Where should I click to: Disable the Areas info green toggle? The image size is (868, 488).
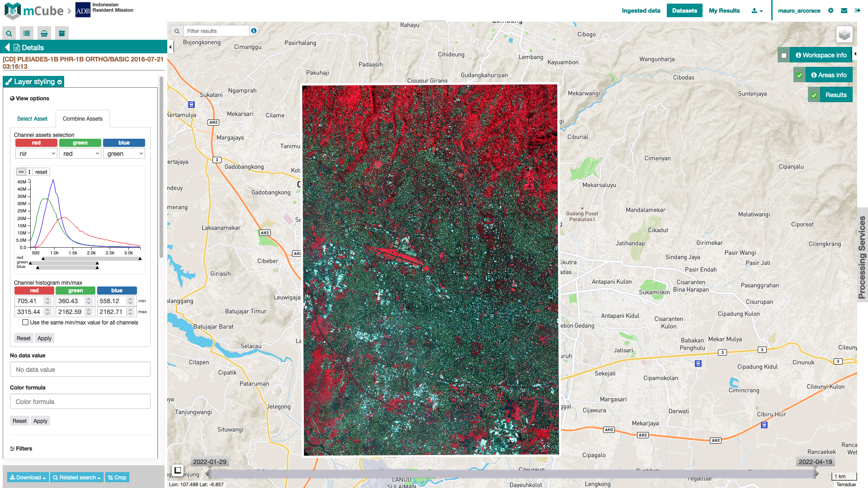pyautogui.click(x=799, y=75)
